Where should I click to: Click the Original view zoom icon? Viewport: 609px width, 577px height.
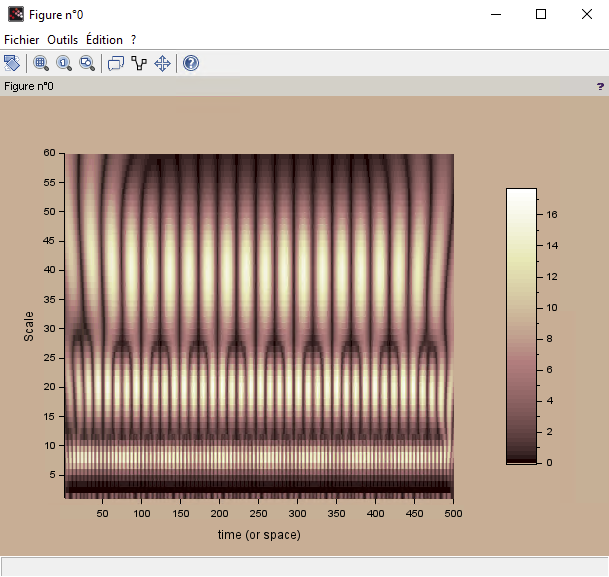click(64, 63)
